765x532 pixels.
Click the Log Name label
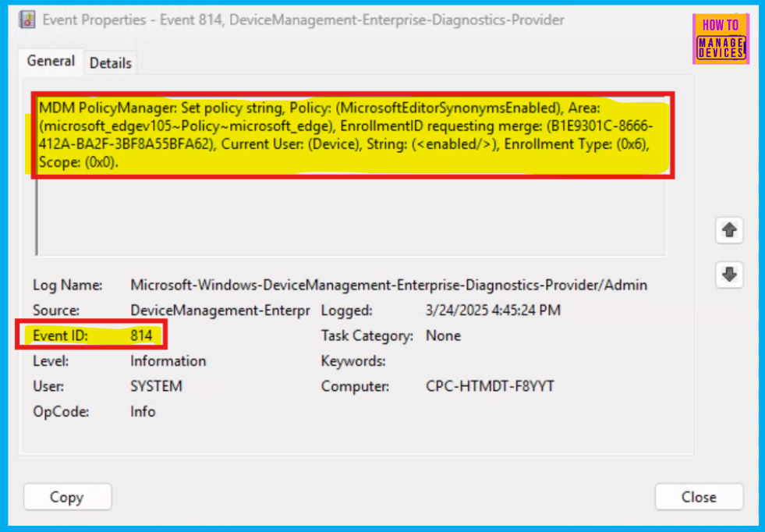(67, 285)
